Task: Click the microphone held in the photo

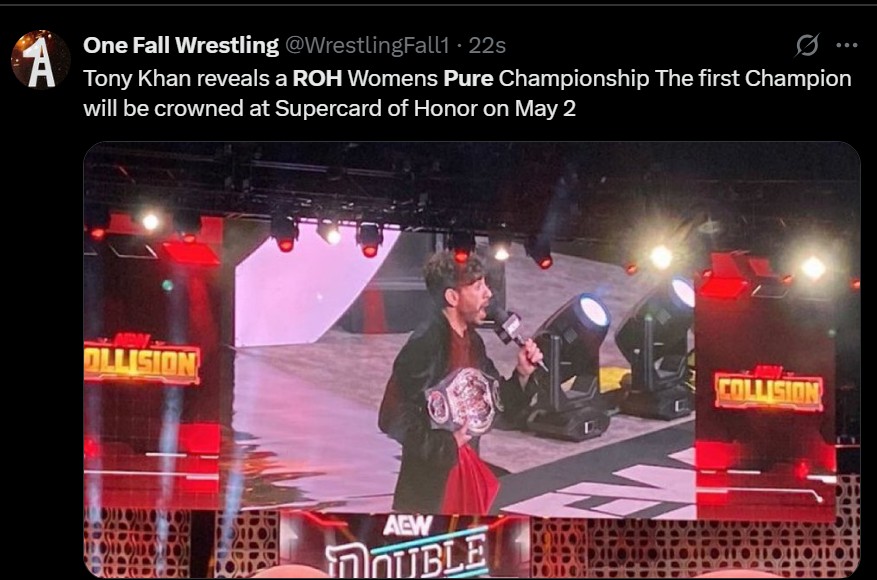Action: click(x=512, y=331)
